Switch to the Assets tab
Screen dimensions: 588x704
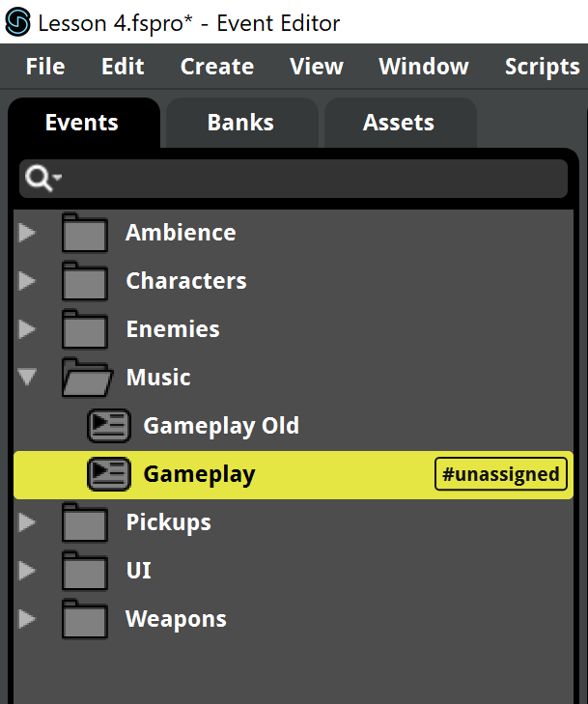pyautogui.click(x=400, y=123)
